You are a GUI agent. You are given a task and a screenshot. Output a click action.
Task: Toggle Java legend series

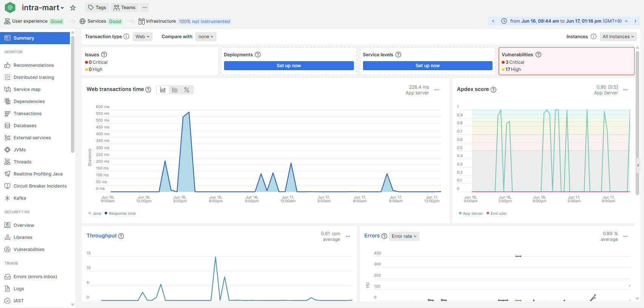[x=95, y=214]
